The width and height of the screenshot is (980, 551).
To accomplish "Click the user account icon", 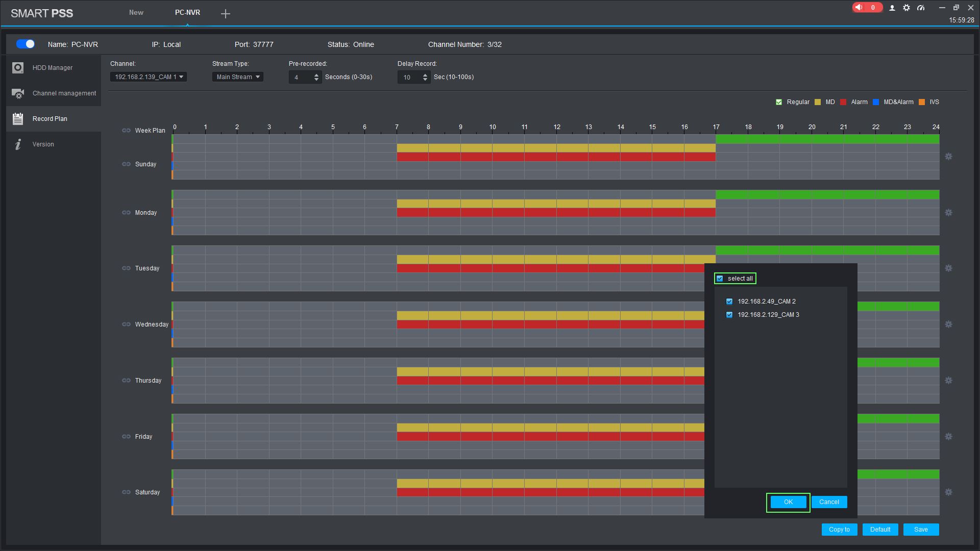I will 892,8.
